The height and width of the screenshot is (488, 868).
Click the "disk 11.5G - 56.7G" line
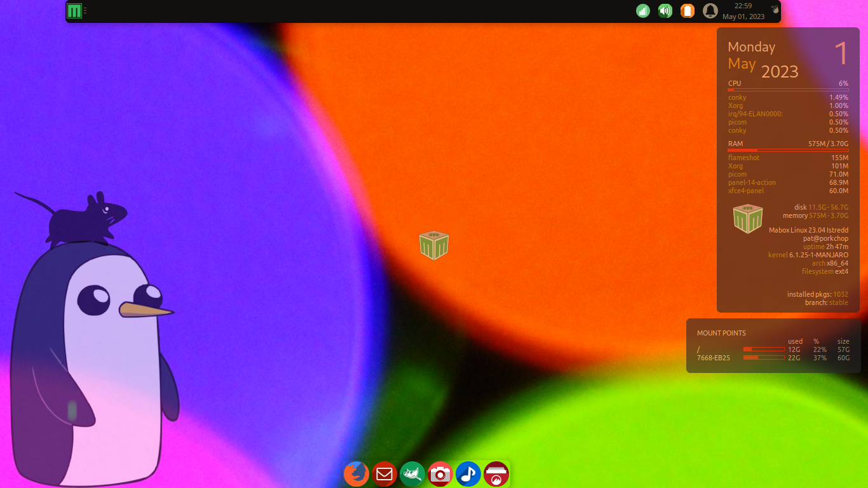(x=821, y=207)
